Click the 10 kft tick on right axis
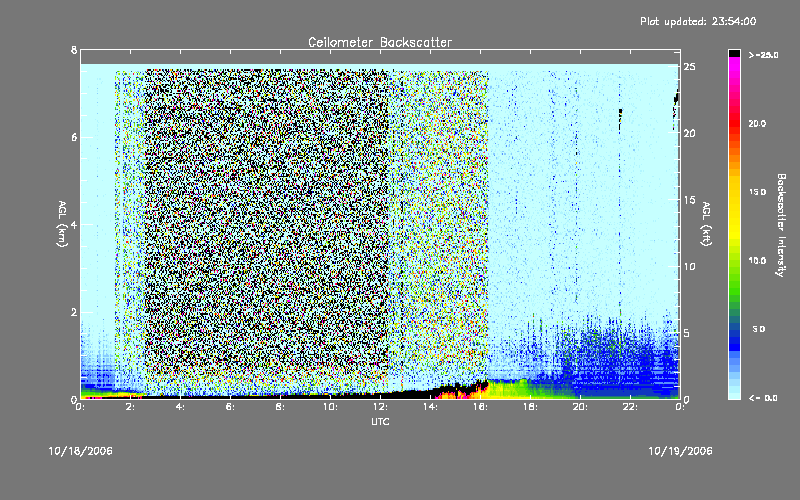800x500 pixels. click(x=689, y=266)
